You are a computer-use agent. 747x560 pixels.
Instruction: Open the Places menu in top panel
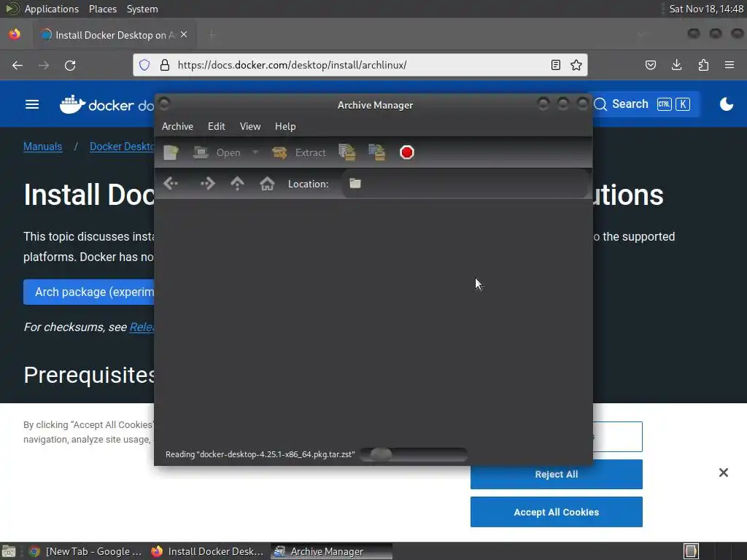103,9
